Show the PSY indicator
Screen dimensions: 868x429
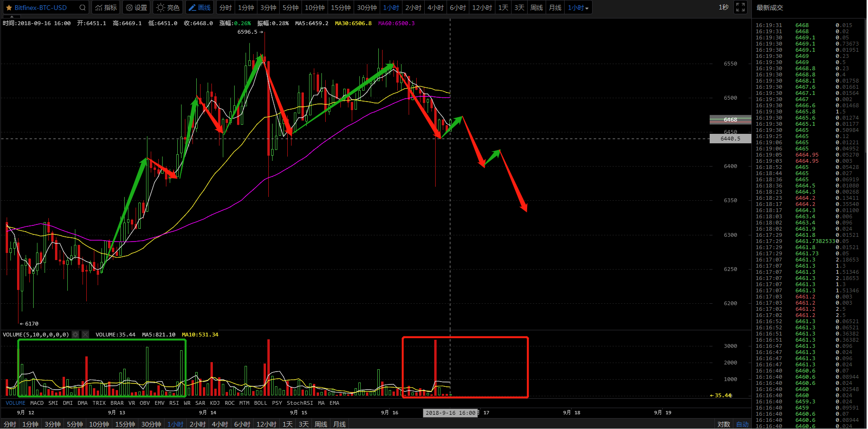(277, 403)
